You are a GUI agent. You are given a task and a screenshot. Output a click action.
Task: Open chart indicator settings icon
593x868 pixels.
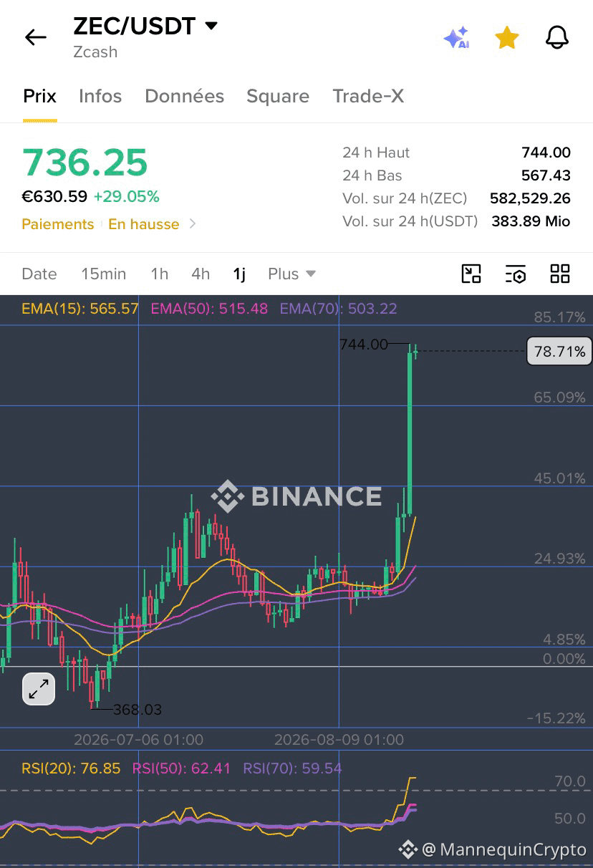pos(516,274)
